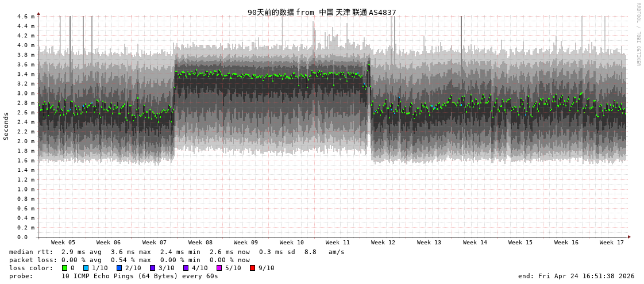The image size is (644, 284).
Task: Click the green 0 loss color swatch
Action: pos(64,268)
